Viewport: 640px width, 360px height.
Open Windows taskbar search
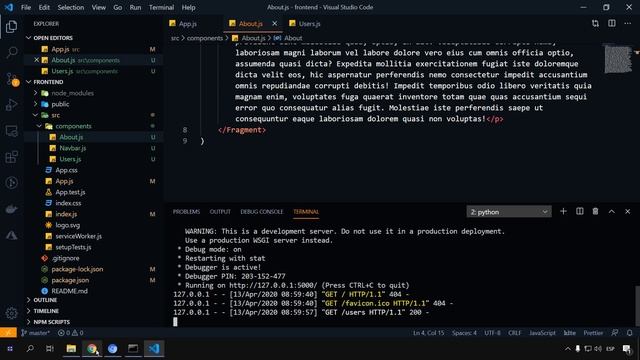(30, 349)
